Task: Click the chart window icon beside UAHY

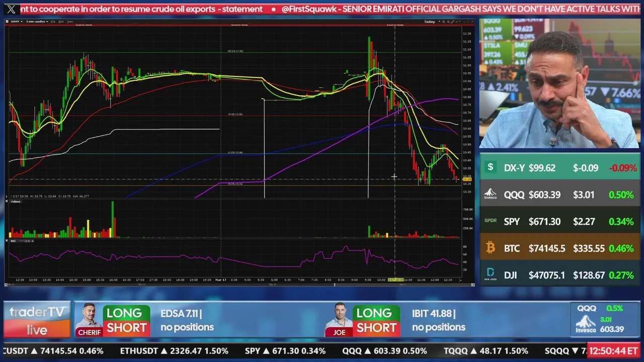Action: point(7,22)
